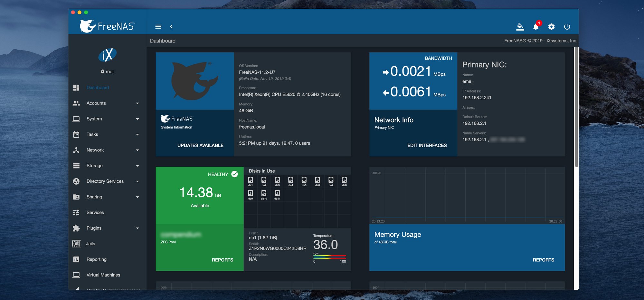Click the serial Z1P2N0WG0000C242D8HR
The image size is (644, 300).
[x=278, y=248]
